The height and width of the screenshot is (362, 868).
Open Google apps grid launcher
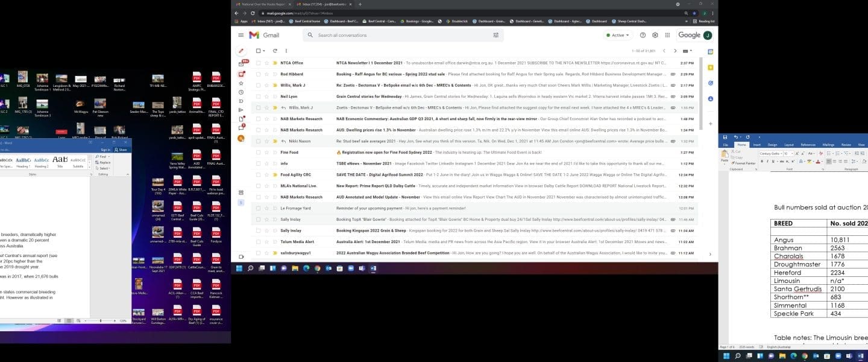coord(668,35)
